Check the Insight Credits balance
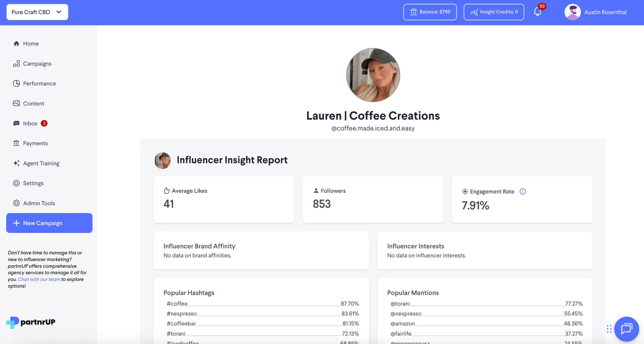The width and height of the screenshot is (644, 344). (493, 12)
